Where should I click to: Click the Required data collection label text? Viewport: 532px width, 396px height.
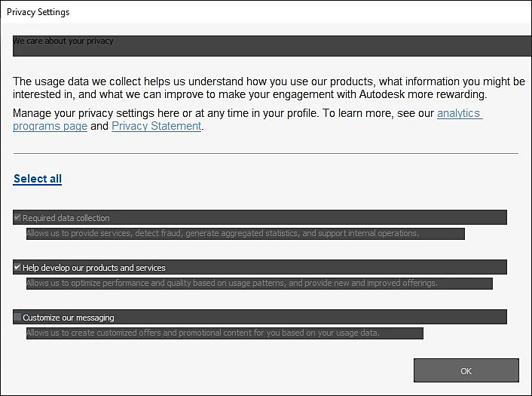[x=66, y=218]
